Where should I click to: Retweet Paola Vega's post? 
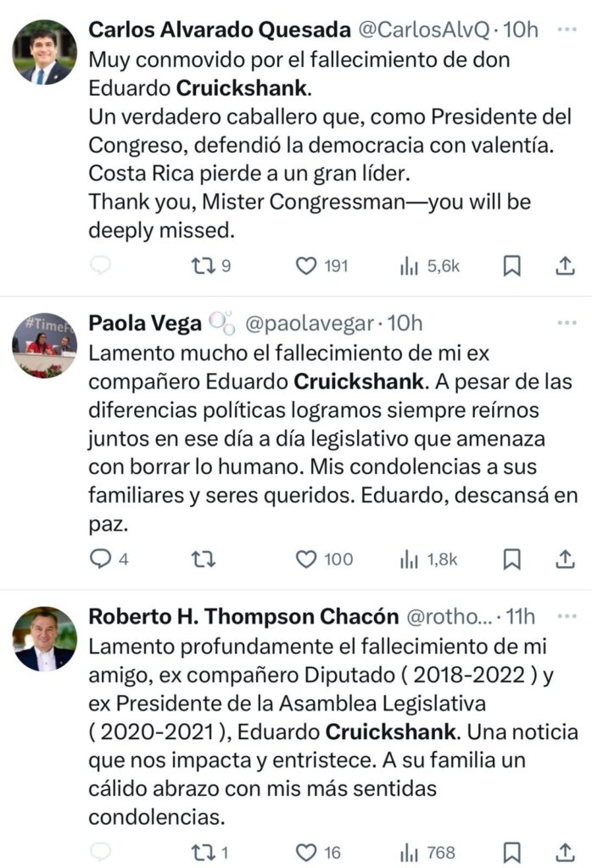204,559
